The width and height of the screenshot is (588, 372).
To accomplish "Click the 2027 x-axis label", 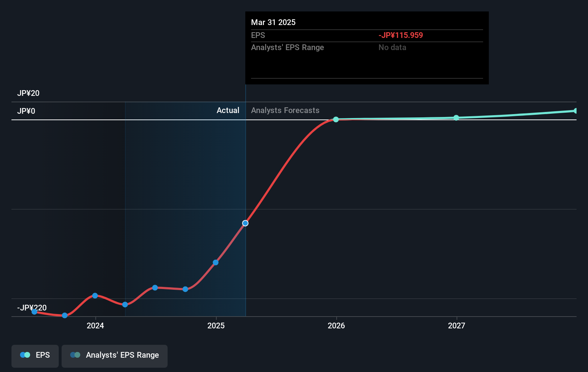I will 457,325.
